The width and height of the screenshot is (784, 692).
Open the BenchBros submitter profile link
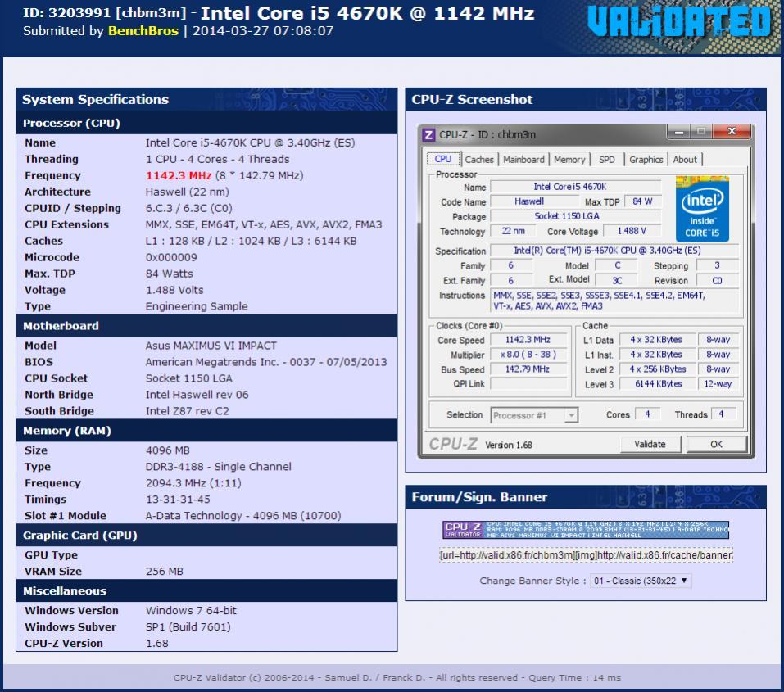pos(143,31)
